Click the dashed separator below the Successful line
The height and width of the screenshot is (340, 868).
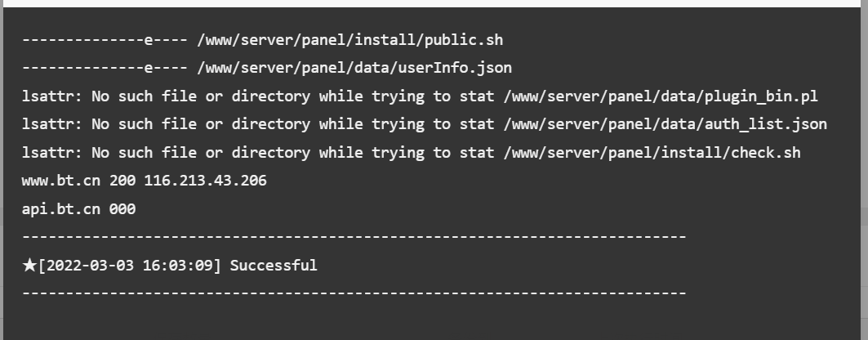pyautogui.click(x=354, y=293)
